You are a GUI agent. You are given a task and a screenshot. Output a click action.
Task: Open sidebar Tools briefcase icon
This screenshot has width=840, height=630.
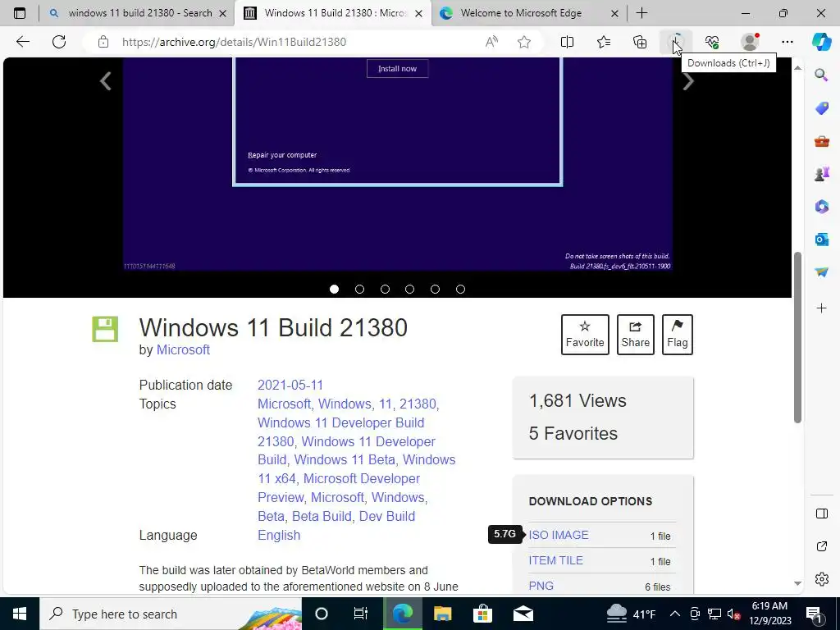click(x=821, y=141)
